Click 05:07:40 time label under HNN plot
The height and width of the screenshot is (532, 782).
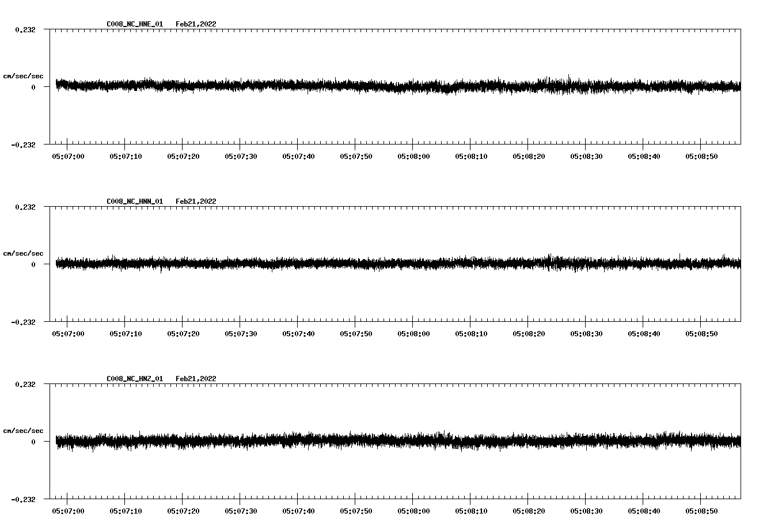tap(298, 334)
